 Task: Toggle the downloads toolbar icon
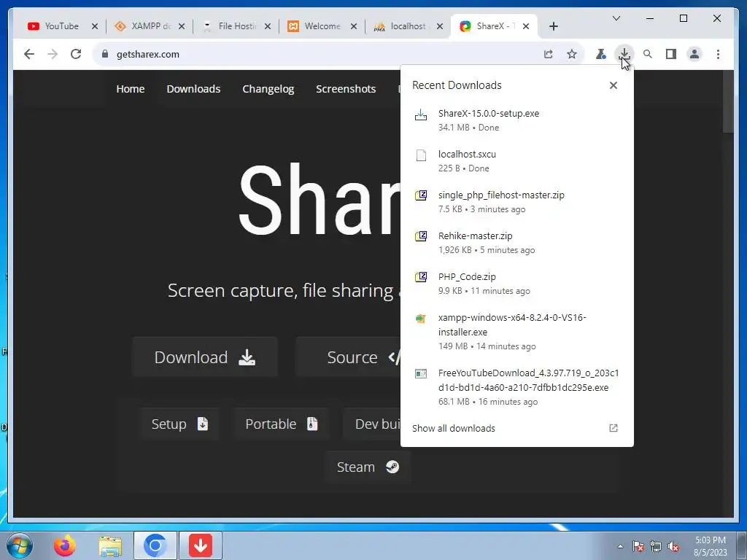pyautogui.click(x=624, y=54)
